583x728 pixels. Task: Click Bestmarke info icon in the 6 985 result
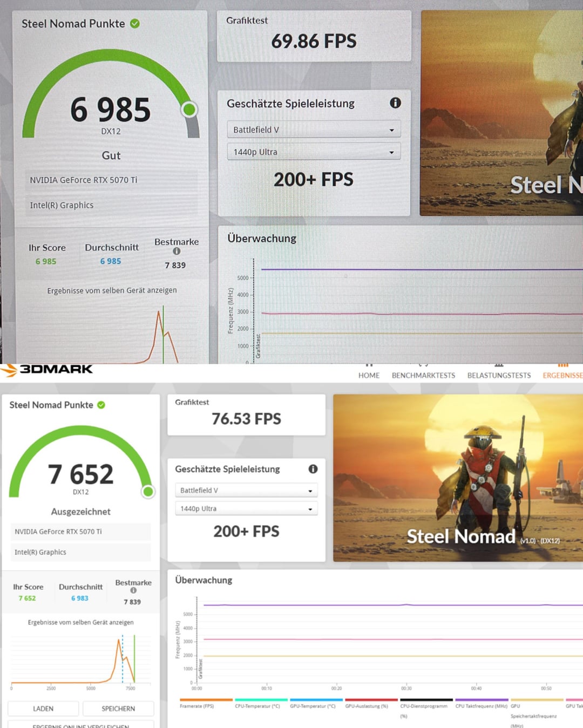click(x=177, y=251)
